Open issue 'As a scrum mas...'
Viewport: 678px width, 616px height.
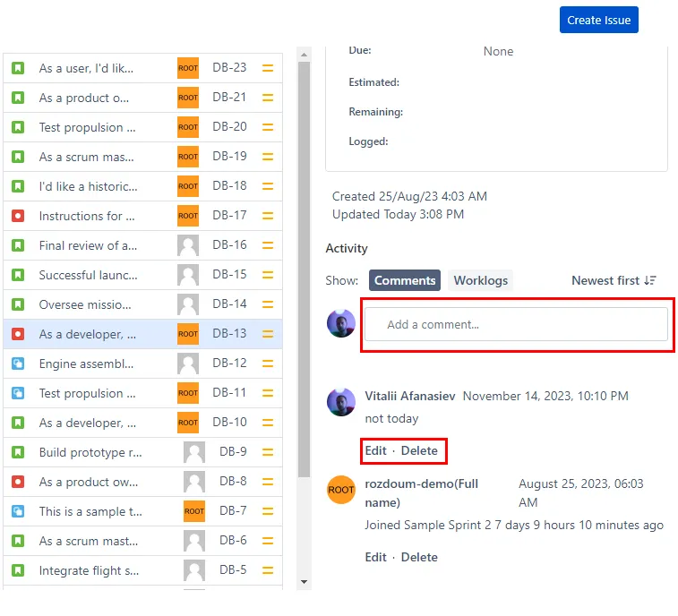[x=87, y=157]
